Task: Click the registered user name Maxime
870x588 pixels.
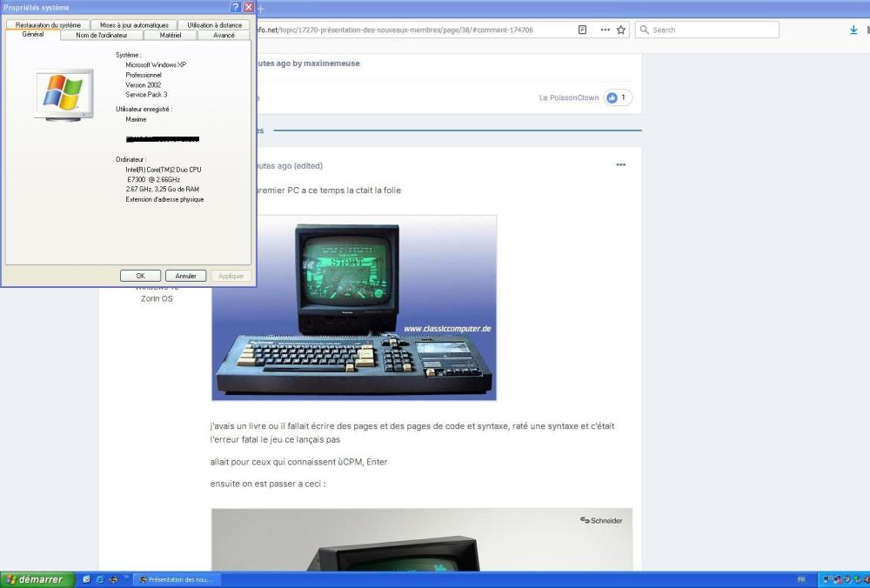Action: [x=136, y=119]
